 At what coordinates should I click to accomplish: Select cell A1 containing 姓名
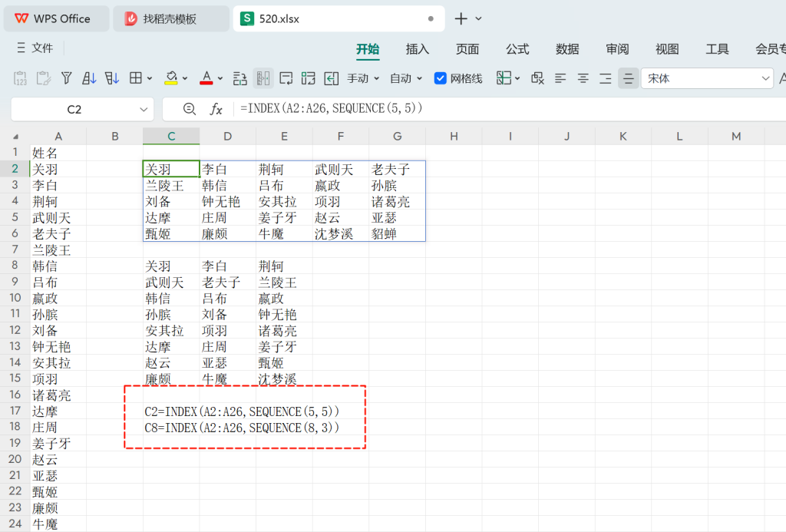pos(58,153)
